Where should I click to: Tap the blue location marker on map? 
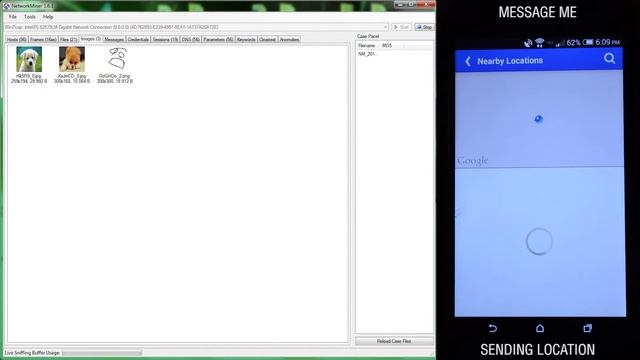tap(539, 119)
